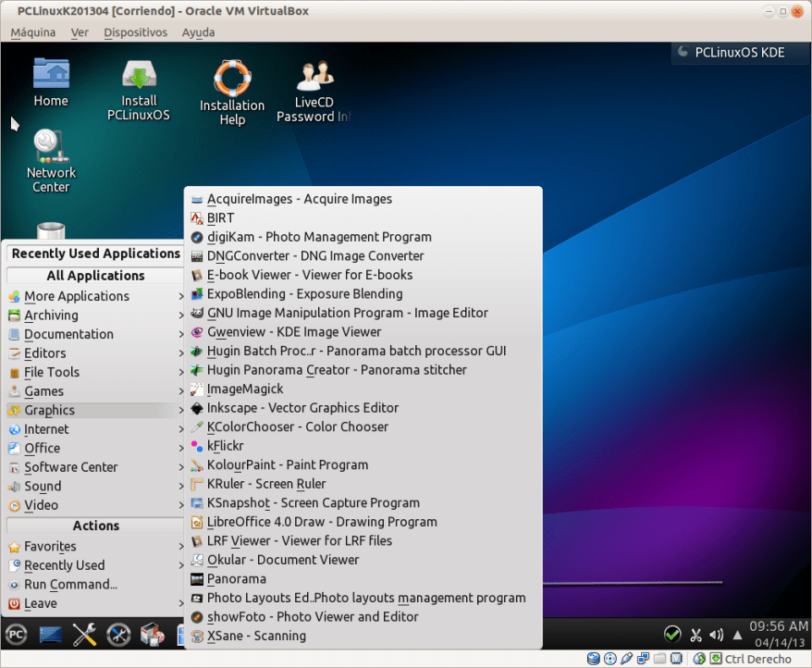This screenshot has width=812, height=668.
Task: Open the Dispositivos menu in VirtualBox
Action: 135,31
